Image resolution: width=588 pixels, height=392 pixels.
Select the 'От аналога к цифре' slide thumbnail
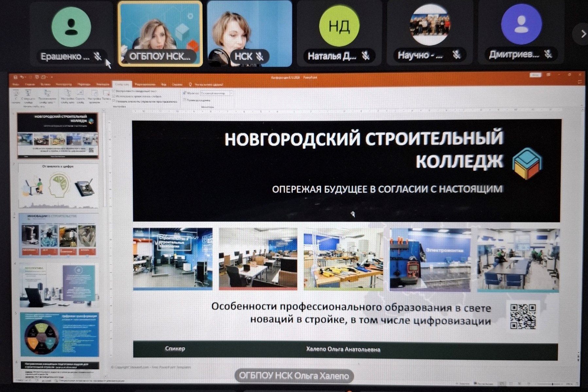(x=58, y=186)
